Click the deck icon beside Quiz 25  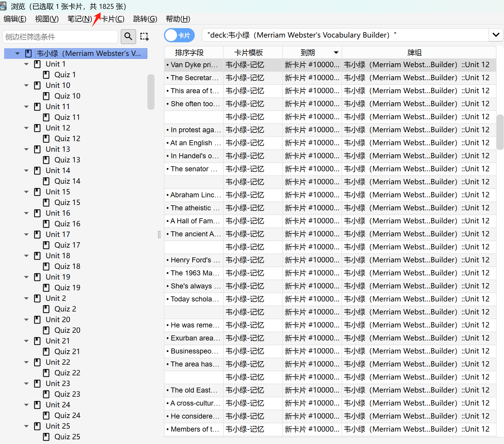(x=46, y=437)
